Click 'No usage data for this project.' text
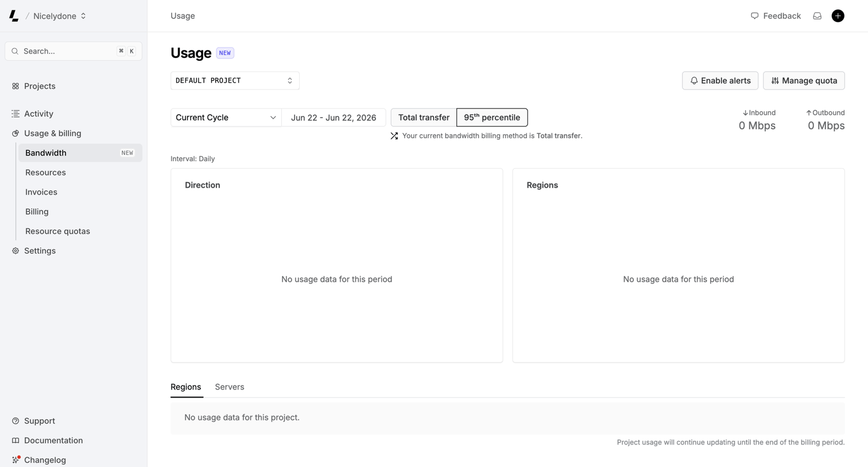 point(242,417)
